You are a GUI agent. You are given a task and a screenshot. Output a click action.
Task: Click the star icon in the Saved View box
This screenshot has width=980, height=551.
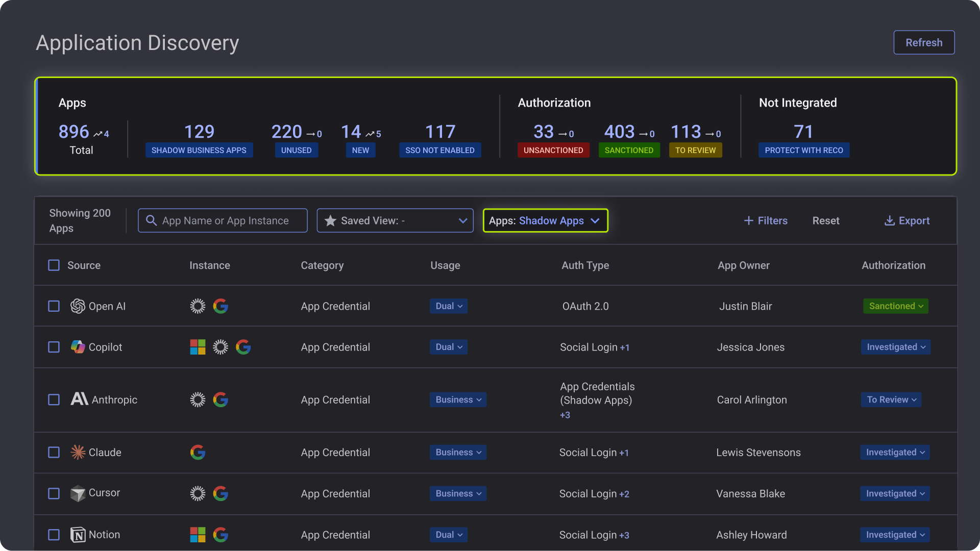click(x=330, y=220)
